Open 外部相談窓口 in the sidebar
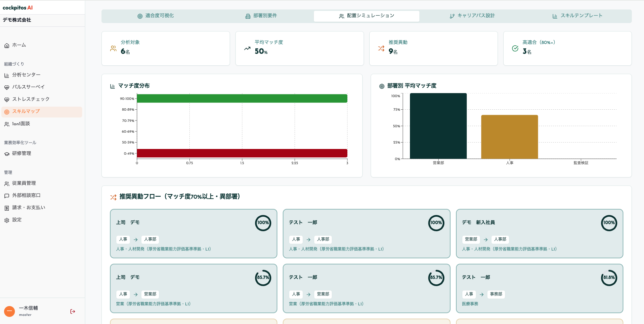 click(42, 196)
